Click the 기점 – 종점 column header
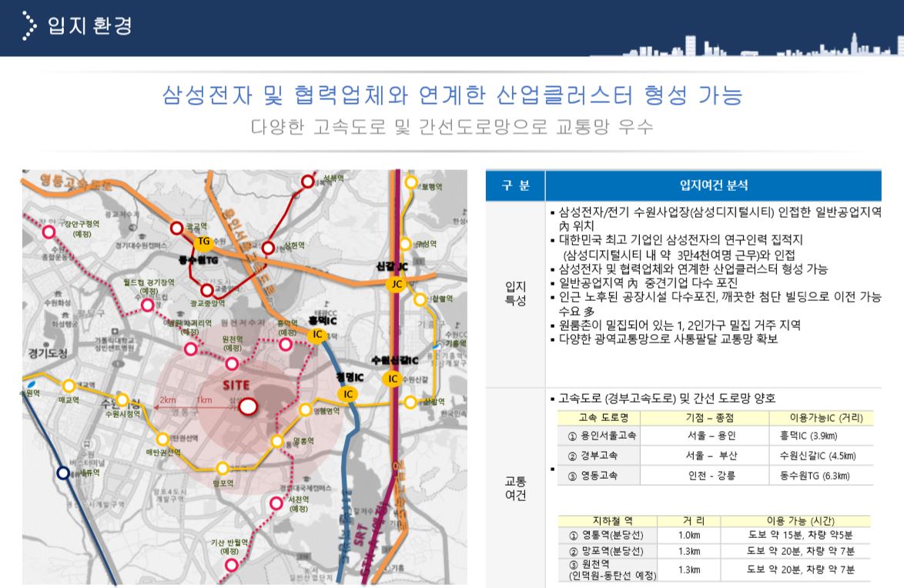Image resolution: width=904 pixels, height=588 pixels. tap(705, 418)
